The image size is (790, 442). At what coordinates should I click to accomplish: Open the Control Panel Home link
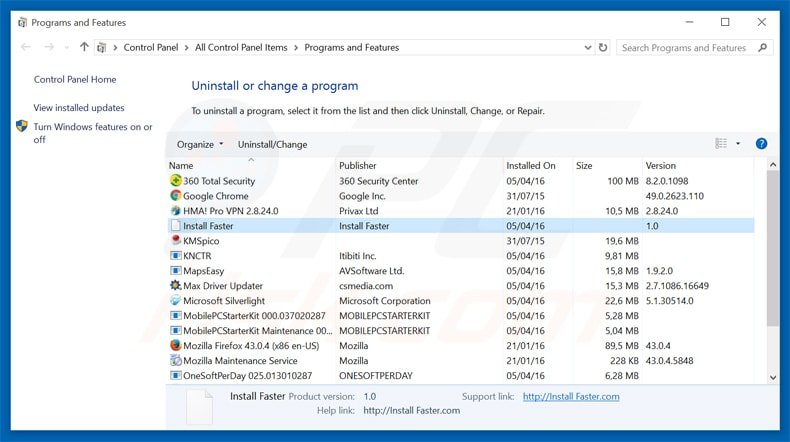75,80
